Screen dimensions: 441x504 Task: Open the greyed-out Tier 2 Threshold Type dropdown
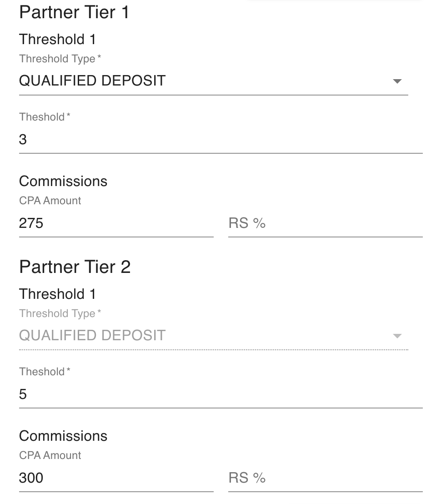[x=205, y=336]
